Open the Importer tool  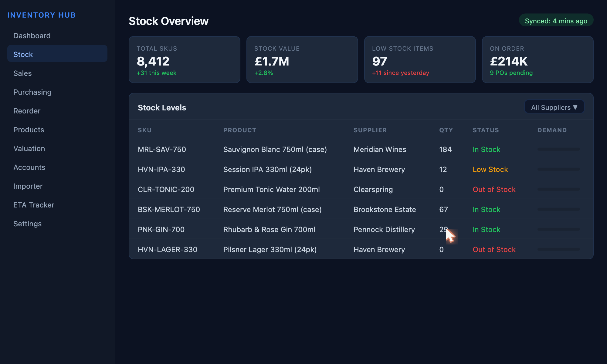pyautogui.click(x=57, y=186)
